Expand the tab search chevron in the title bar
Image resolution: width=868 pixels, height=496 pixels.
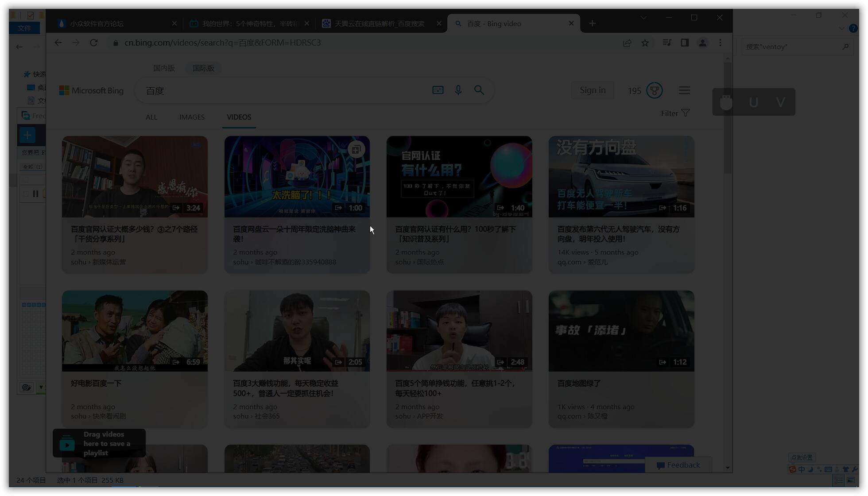click(x=643, y=18)
